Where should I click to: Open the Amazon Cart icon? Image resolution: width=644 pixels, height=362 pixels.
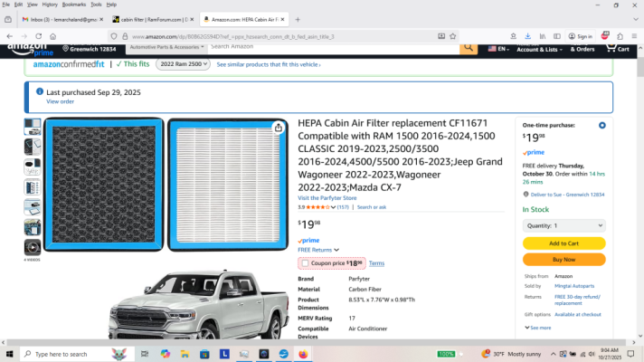pyautogui.click(x=617, y=48)
